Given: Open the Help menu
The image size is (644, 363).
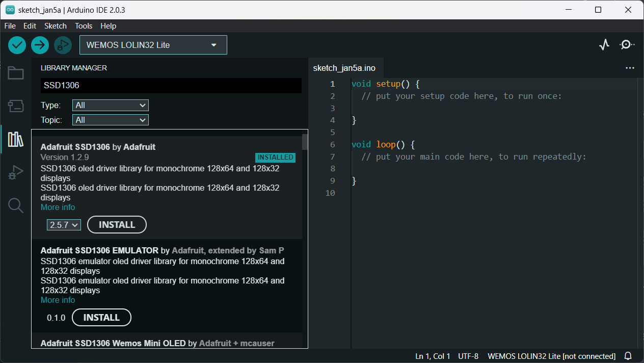Looking at the screenshot, I should pos(109,26).
